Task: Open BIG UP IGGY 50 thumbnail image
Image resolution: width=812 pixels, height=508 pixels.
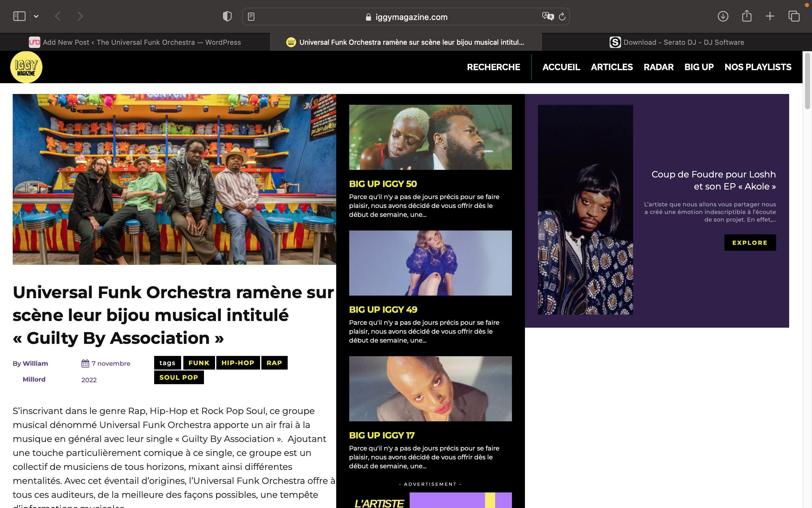Action: point(430,137)
